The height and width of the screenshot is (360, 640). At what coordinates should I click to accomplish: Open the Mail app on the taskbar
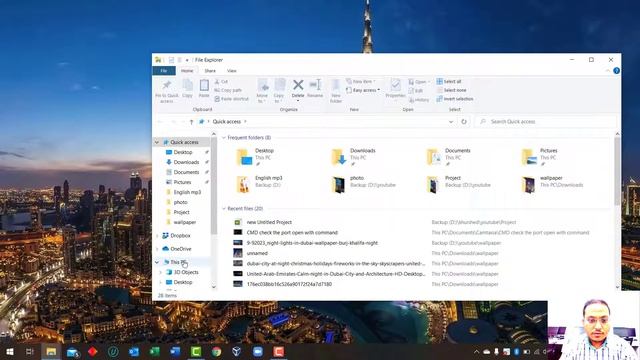click(x=72, y=351)
